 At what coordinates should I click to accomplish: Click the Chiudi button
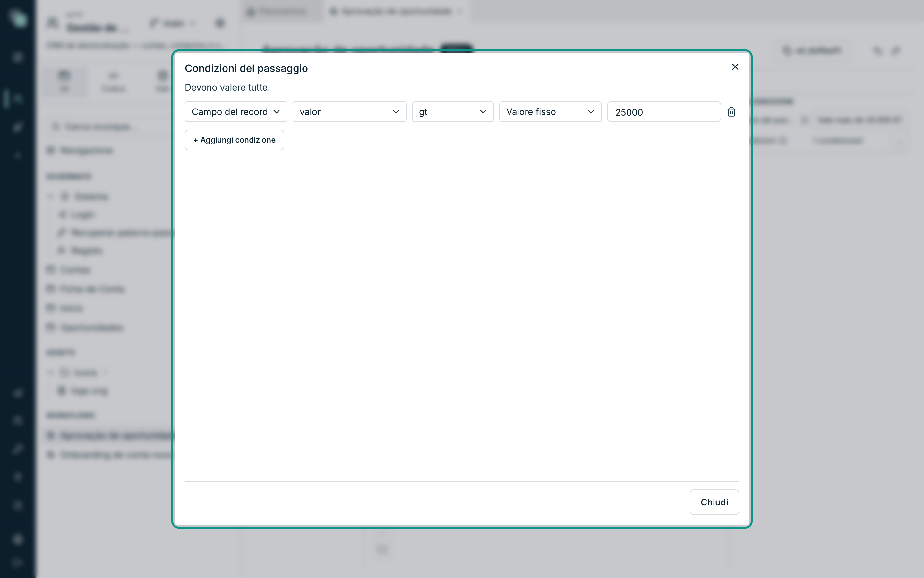pos(714,502)
